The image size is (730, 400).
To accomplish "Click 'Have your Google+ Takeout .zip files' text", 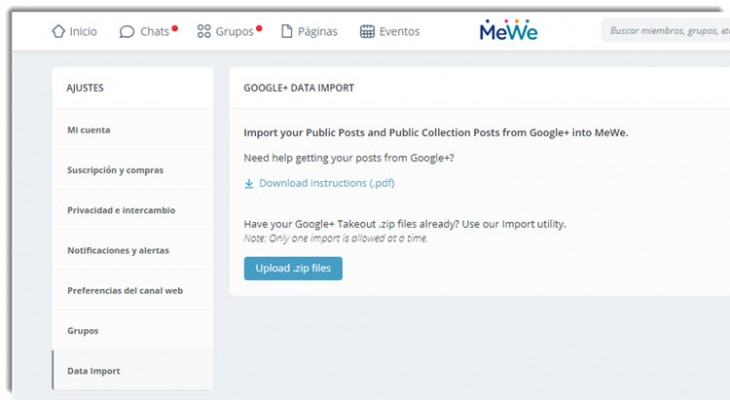I will coord(405,224).
